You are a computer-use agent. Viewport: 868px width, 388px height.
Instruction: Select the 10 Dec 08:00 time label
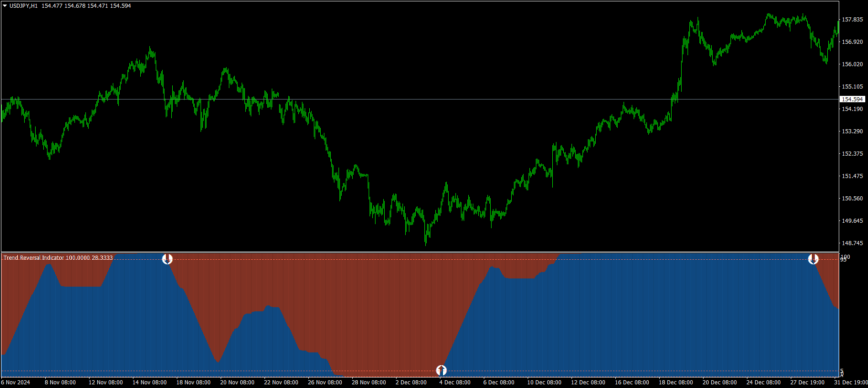(x=544, y=383)
